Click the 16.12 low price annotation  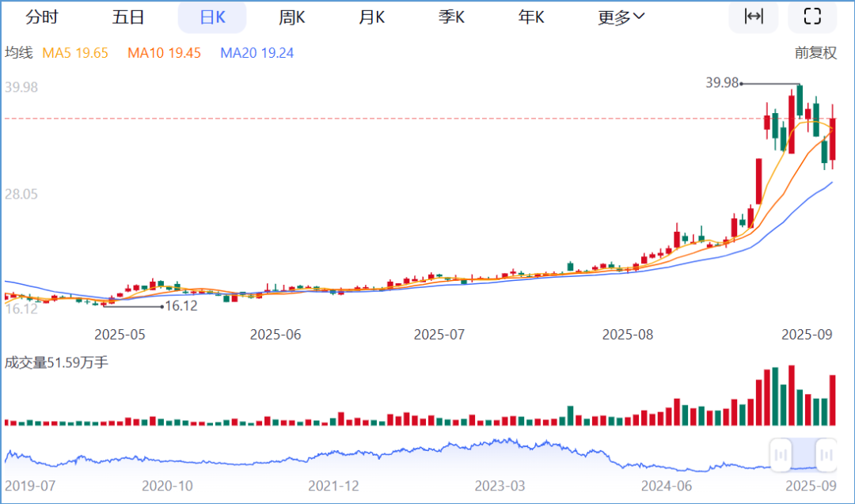coord(181,306)
